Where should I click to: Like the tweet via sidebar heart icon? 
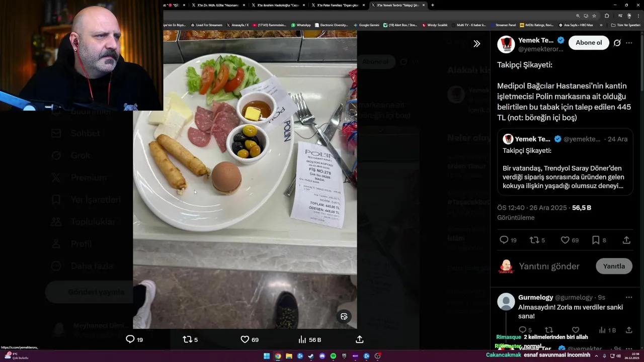pos(565,240)
